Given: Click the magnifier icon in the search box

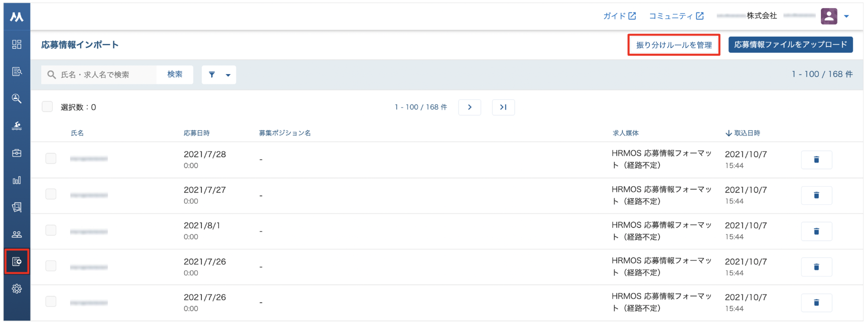Looking at the screenshot, I should 51,75.
